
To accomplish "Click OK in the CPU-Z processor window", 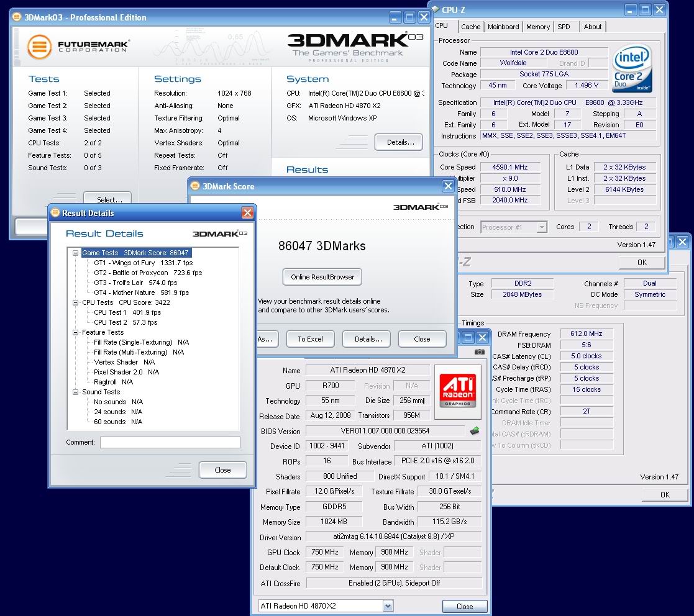I will click(642, 262).
